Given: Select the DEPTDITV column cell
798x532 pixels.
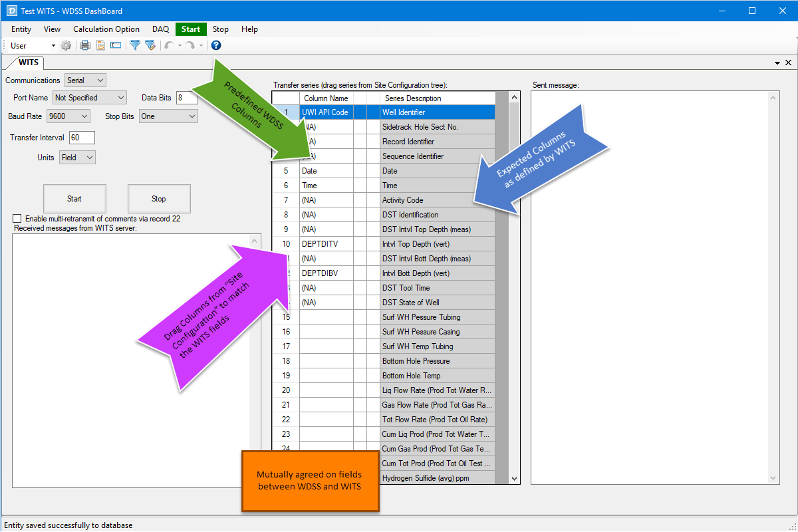Looking at the screenshot, I should tap(326, 244).
